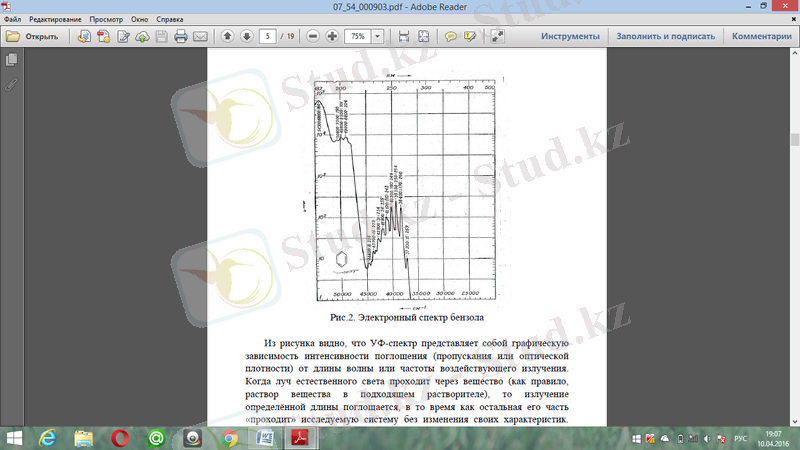Click the benzene spectrum figure
Image resolution: width=800 pixels, height=450 pixels.
pyautogui.click(x=405, y=191)
